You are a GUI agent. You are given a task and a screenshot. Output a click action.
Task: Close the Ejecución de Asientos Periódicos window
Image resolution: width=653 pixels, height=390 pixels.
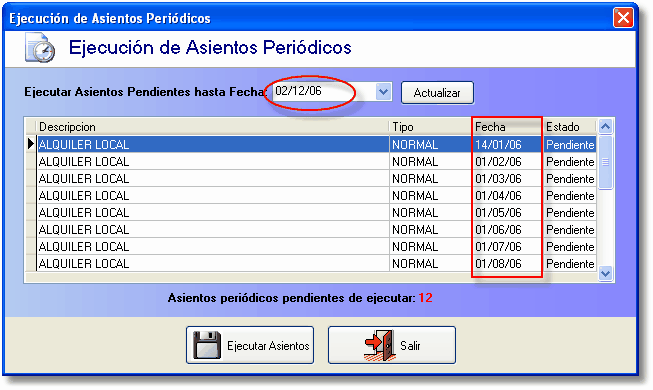[x=623, y=18]
